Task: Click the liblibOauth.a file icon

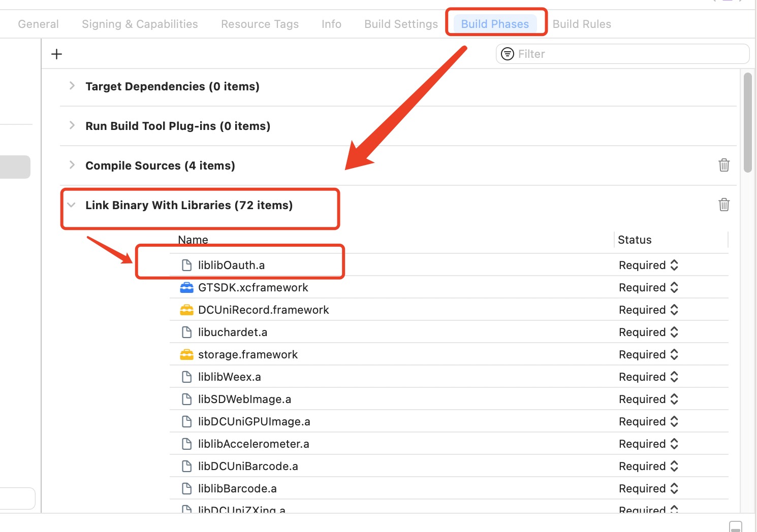Action: pyautogui.click(x=187, y=265)
